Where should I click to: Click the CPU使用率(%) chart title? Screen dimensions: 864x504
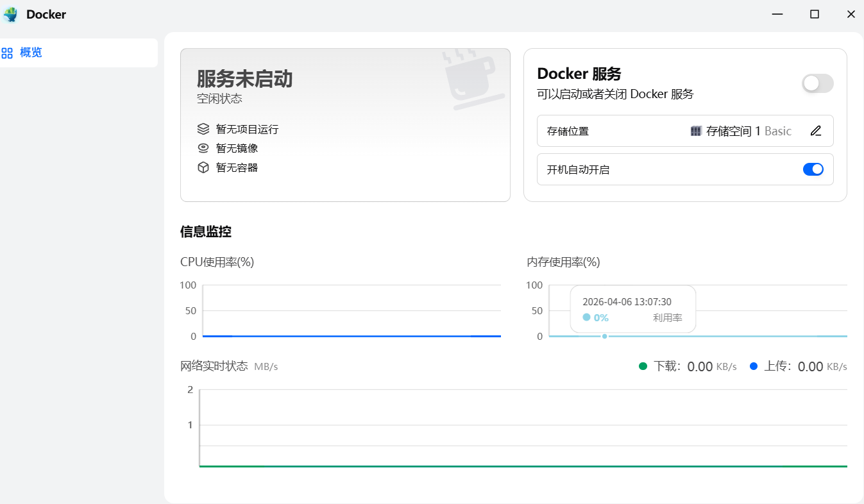click(x=217, y=262)
